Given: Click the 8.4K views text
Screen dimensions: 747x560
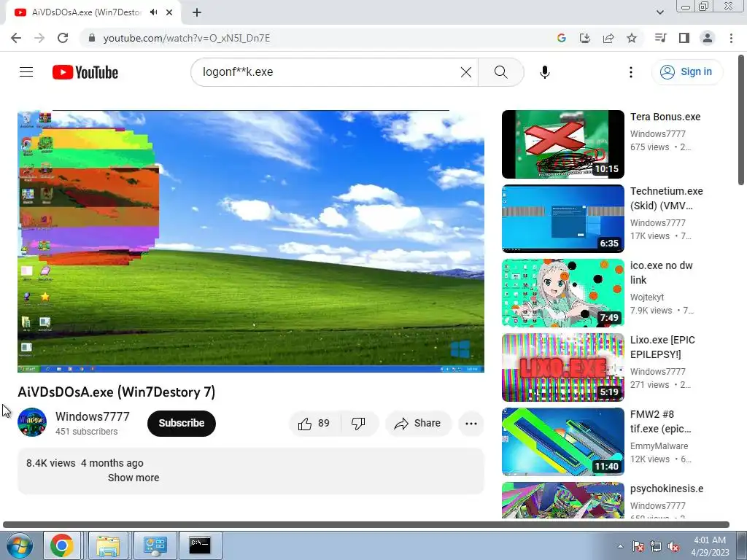Looking at the screenshot, I should pos(50,463).
